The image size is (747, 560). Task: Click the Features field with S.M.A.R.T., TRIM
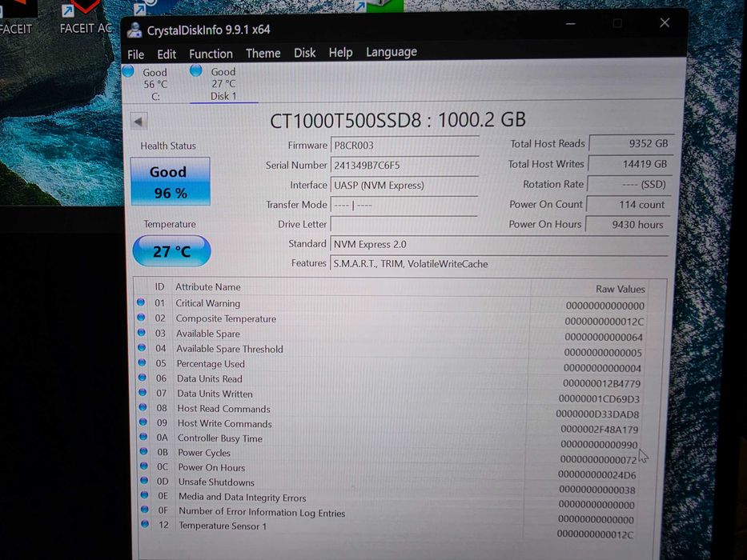point(499,264)
